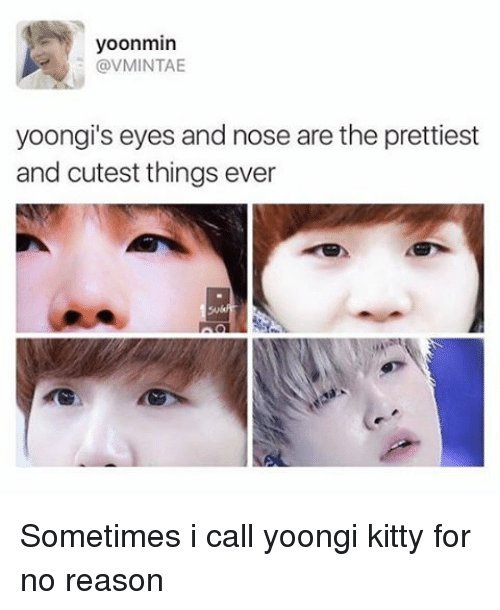
Task: Select the tweet line ending with "prettiest"
Action: pos(247,137)
